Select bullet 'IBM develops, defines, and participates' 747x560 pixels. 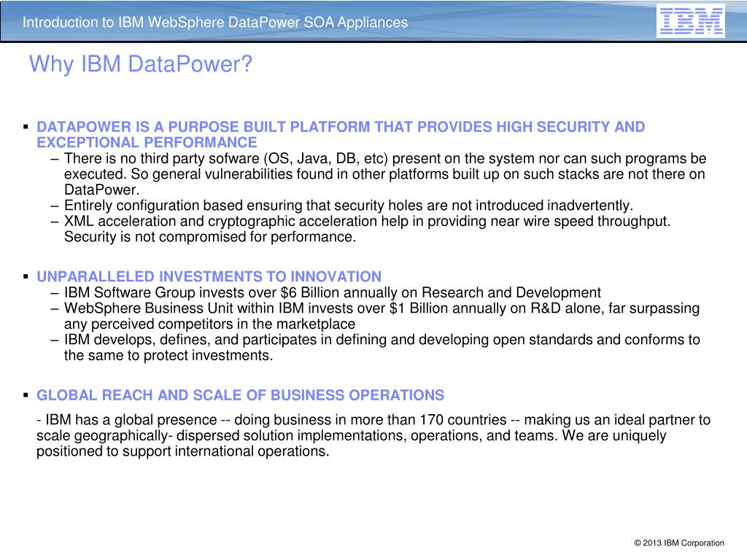[x=382, y=340]
